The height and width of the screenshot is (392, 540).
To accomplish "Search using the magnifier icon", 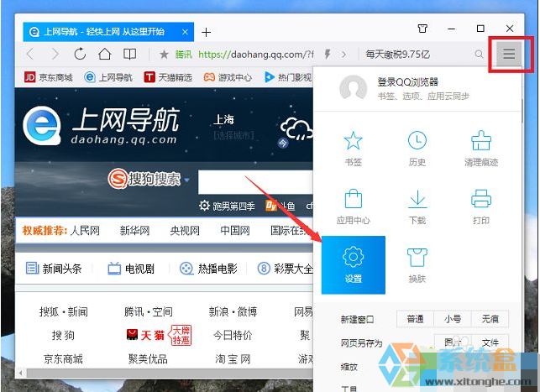I will tap(479, 54).
